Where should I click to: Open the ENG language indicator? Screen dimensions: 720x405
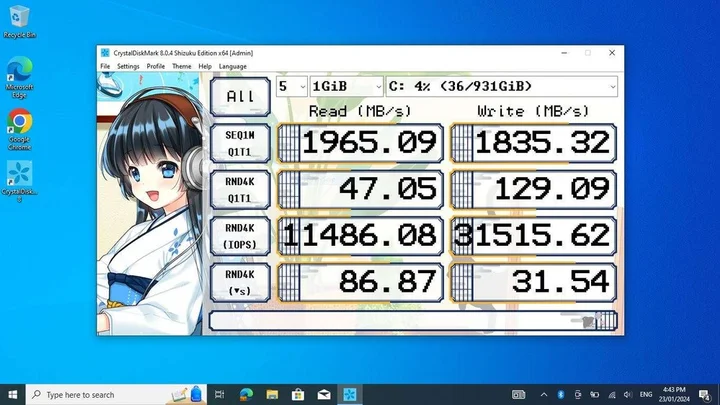646,394
